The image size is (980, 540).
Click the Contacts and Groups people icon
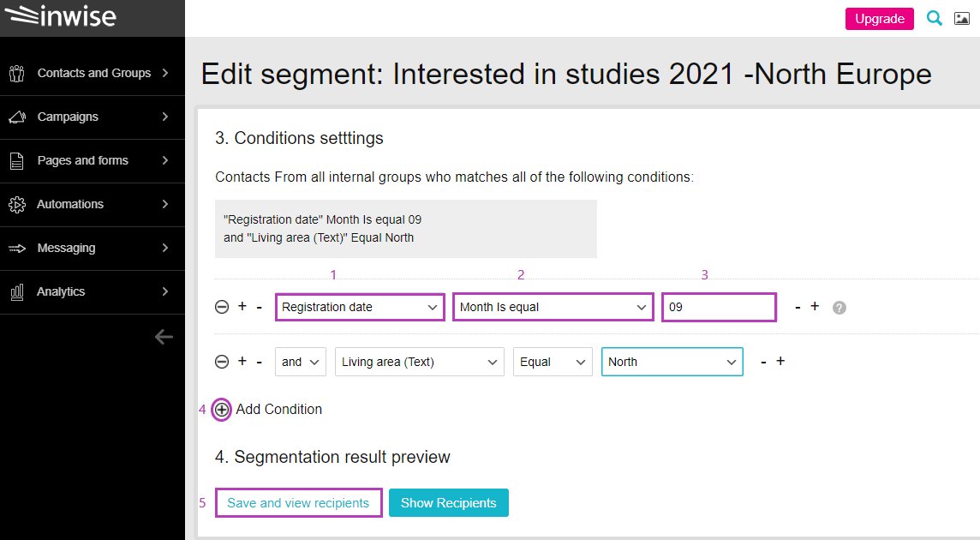click(16, 73)
